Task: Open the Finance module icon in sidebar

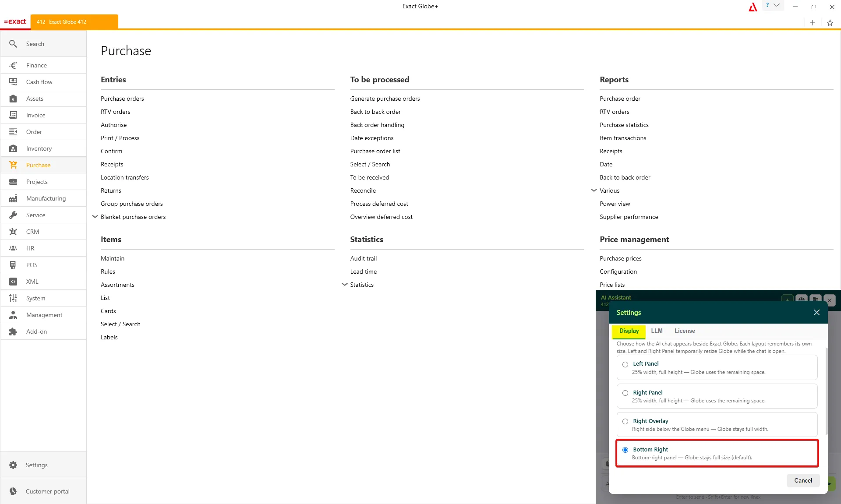Action: click(x=13, y=65)
